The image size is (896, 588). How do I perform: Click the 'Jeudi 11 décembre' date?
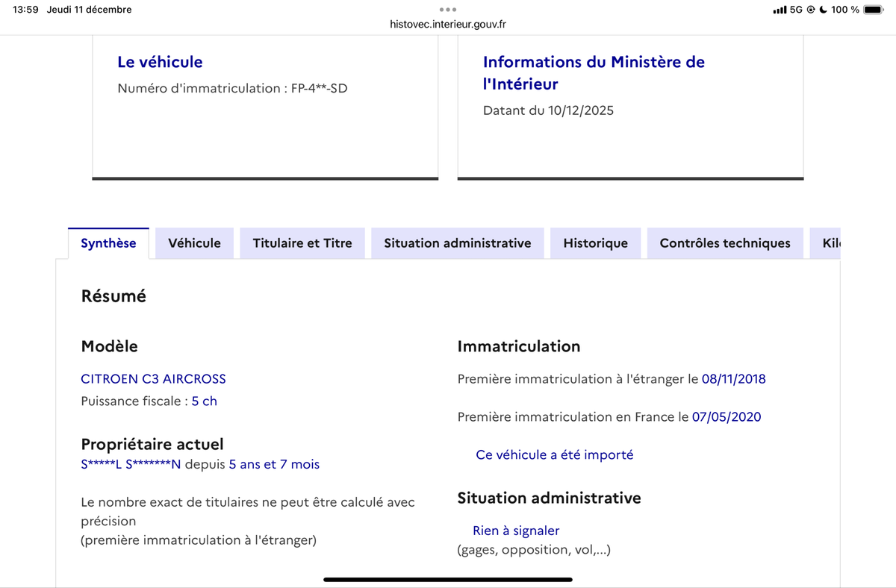89,10
